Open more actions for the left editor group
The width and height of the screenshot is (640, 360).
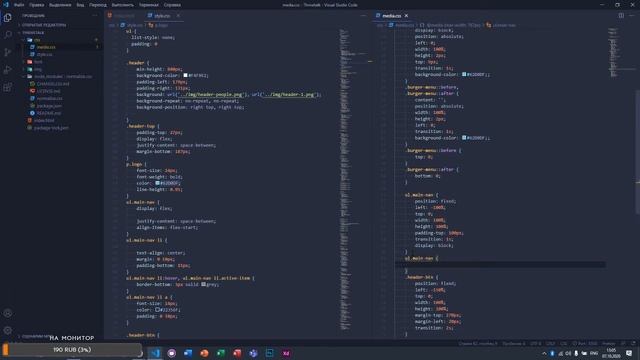(363, 16)
